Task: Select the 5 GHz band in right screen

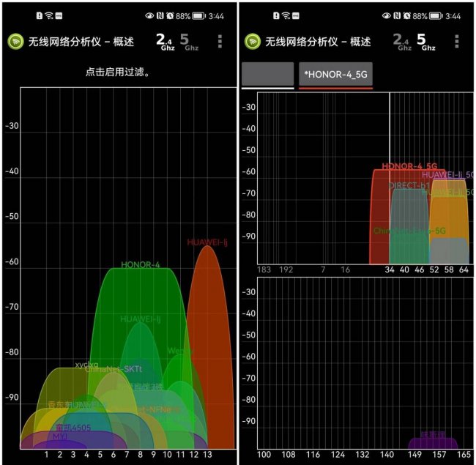Action: [x=426, y=42]
